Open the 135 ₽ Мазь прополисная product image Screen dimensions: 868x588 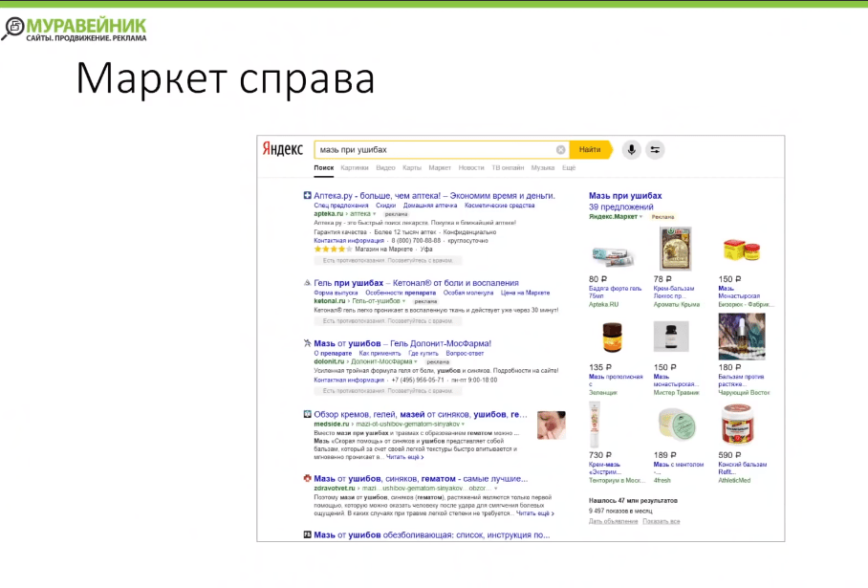tap(612, 338)
